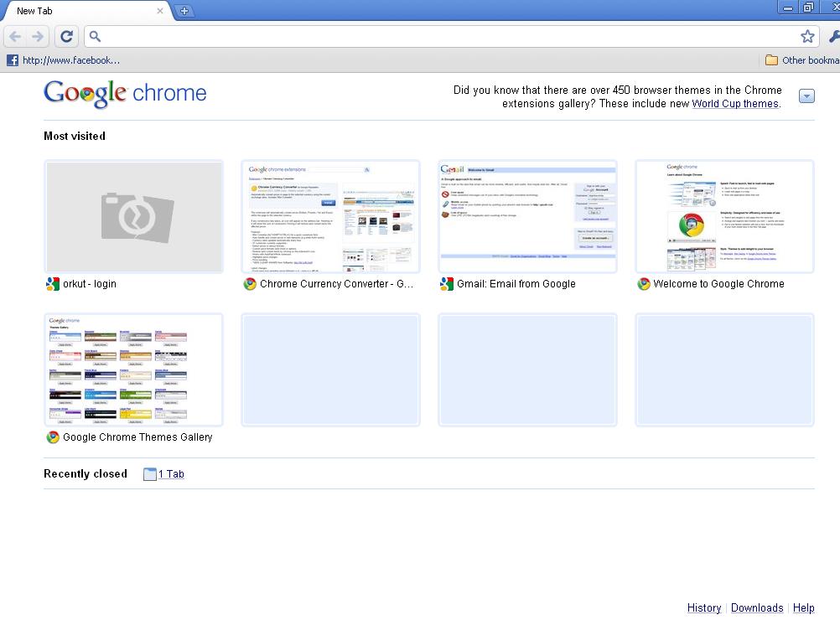Open the World Cup themes link
The image size is (840, 620).
point(735,103)
